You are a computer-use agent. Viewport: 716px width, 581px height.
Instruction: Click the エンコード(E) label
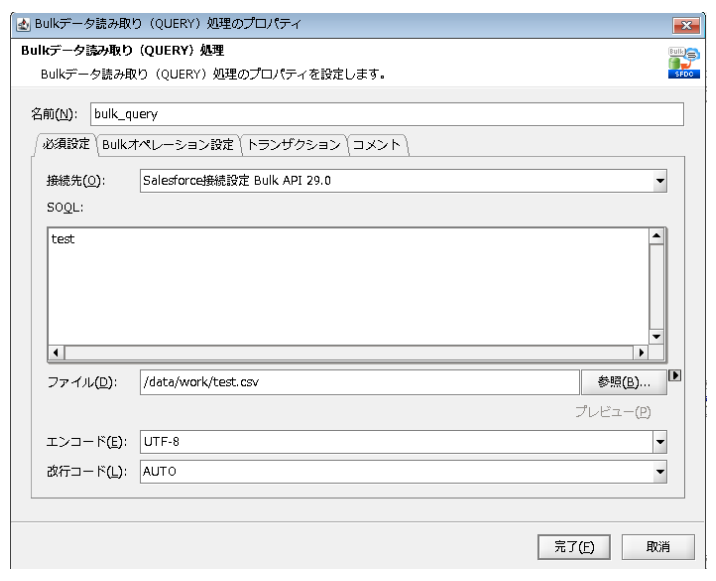tap(87, 442)
